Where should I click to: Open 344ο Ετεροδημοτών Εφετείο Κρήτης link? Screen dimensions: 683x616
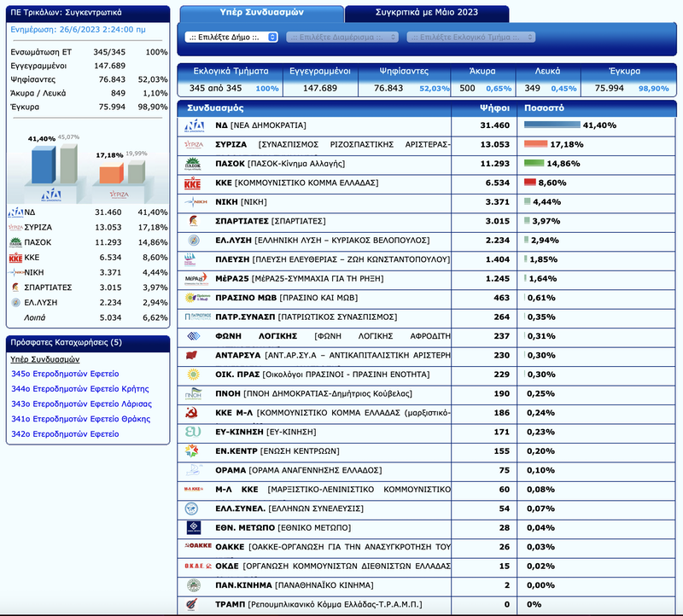click(x=80, y=389)
